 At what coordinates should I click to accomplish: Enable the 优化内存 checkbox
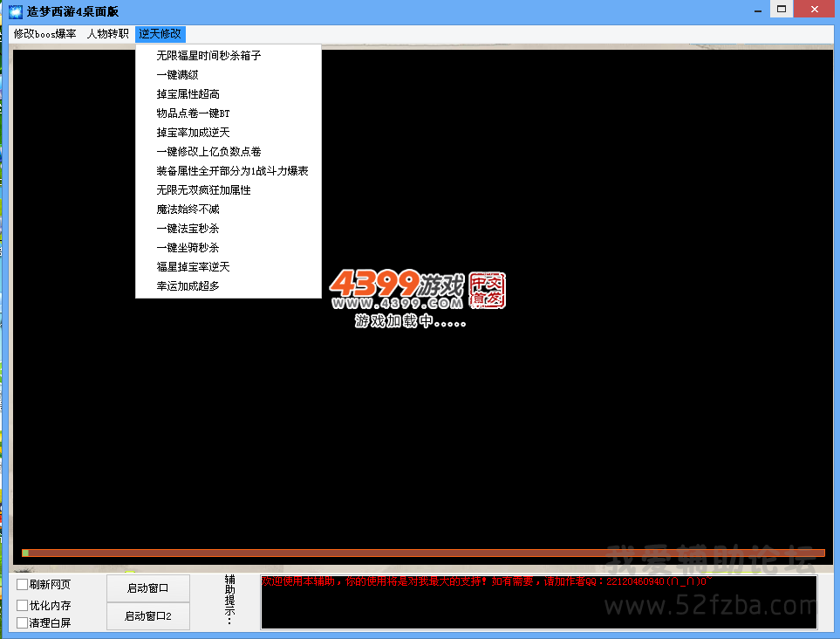23,605
